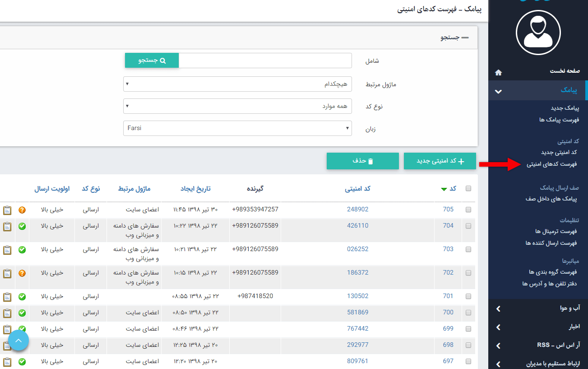Click the user profile avatar icon
The width and height of the screenshot is (588, 369).
click(538, 33)
